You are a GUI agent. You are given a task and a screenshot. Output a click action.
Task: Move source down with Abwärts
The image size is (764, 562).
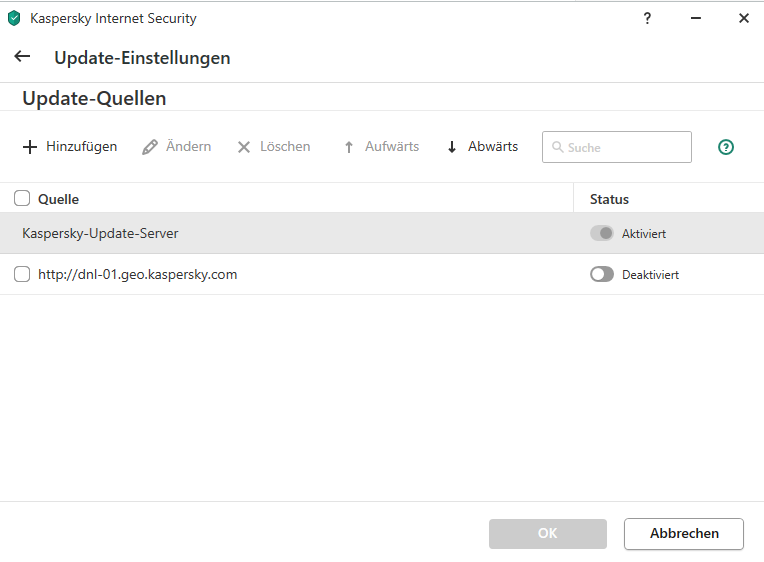pos(482,147)
